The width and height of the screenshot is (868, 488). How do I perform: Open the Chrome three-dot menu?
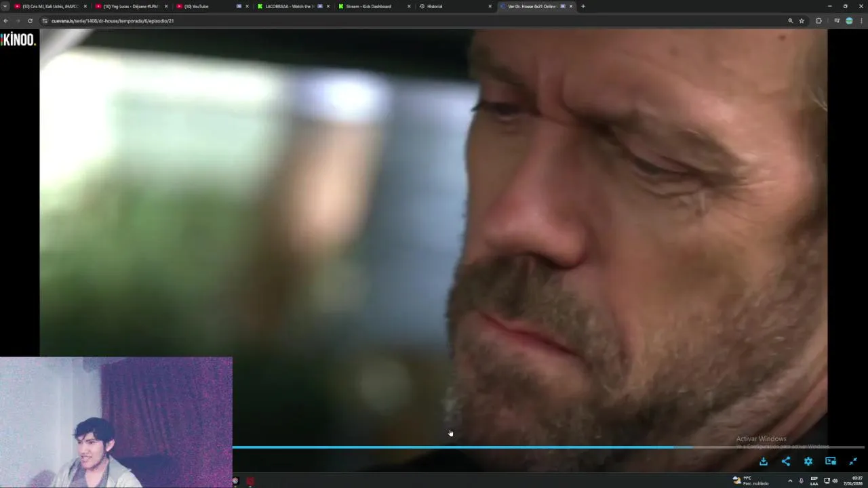coord(861,21)
